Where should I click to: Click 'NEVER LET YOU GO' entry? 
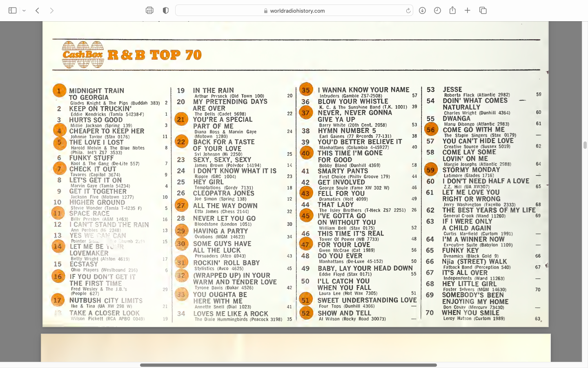[225, 218]
